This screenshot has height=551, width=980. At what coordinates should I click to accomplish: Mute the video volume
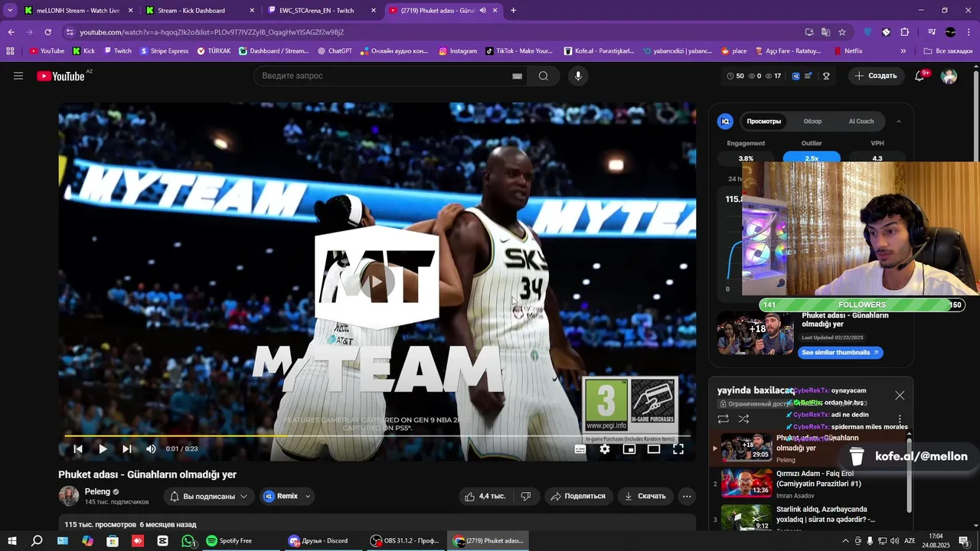tap(151, 449)
